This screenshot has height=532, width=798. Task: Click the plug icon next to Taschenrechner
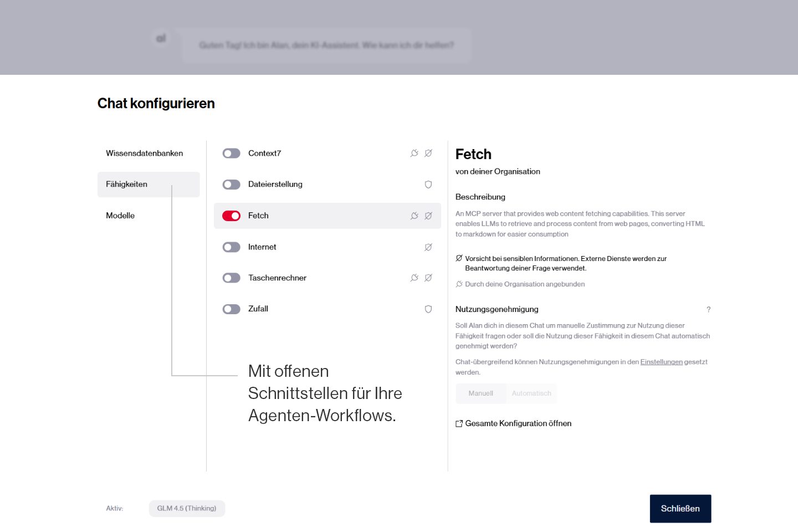(414, 278)
